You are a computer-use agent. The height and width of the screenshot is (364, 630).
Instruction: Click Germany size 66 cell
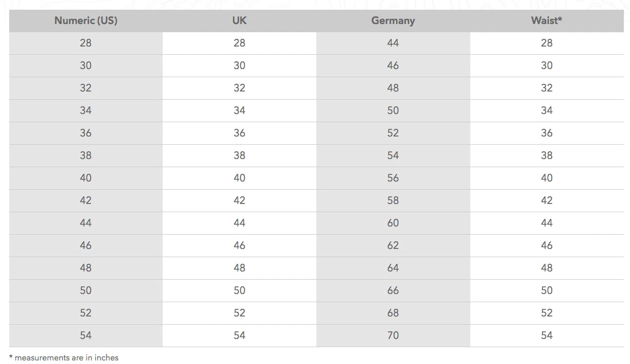393,290
